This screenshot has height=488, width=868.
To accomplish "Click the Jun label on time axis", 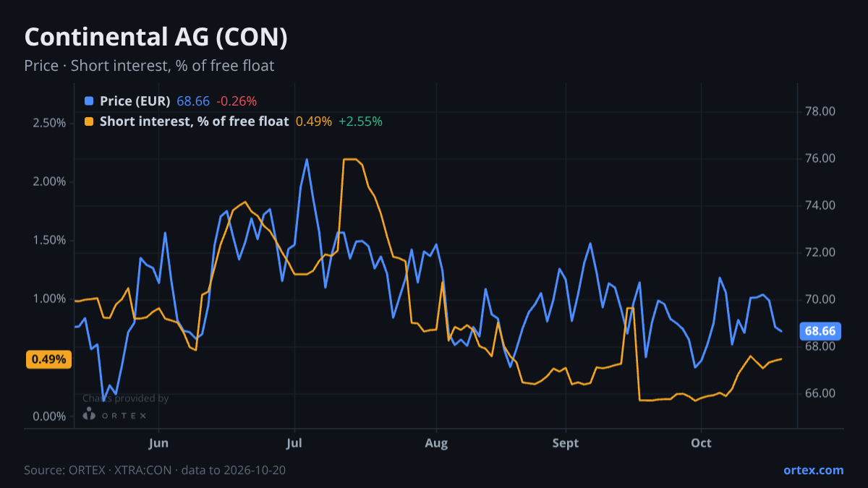I will click(x=158, y=443).
